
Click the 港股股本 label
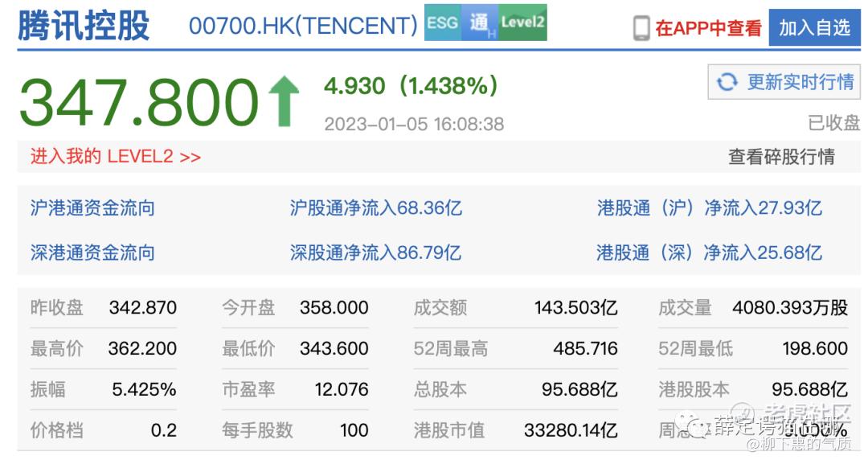(x=694, y=389)
